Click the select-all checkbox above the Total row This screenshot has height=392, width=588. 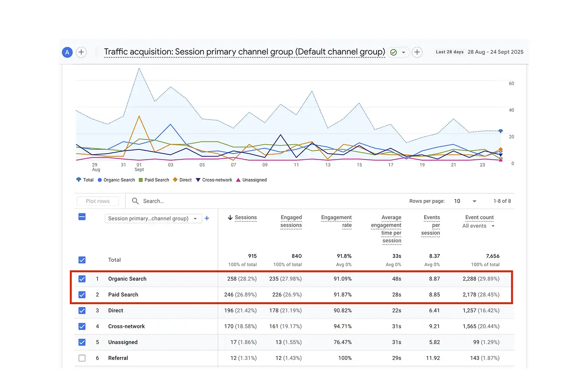pos(82,216)
